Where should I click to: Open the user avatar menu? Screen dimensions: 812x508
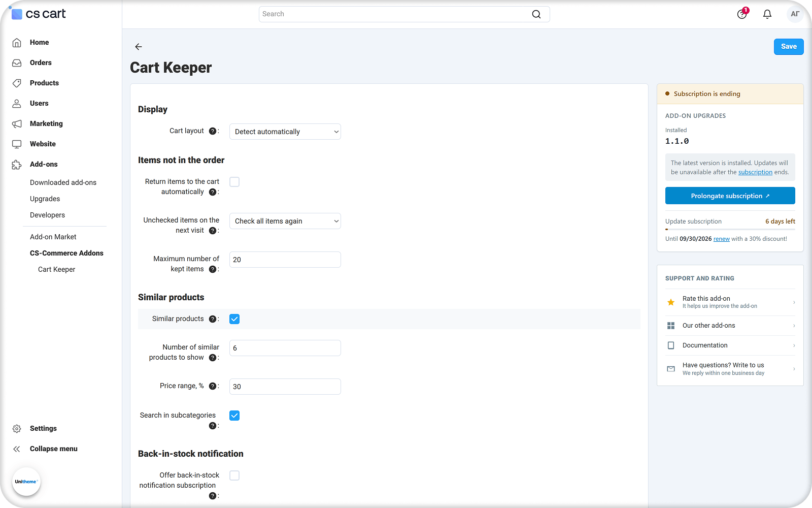pos(795,14)
